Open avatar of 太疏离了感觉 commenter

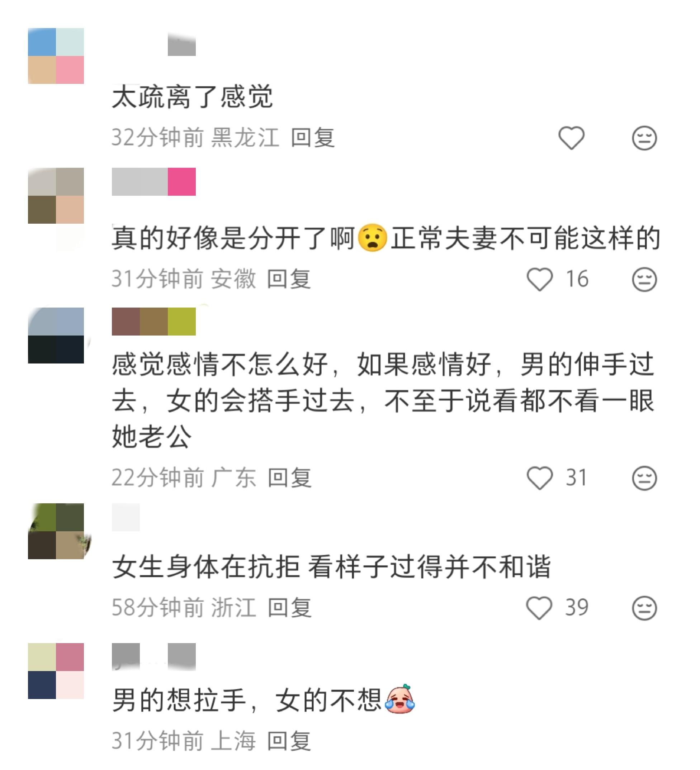point(56,56)
